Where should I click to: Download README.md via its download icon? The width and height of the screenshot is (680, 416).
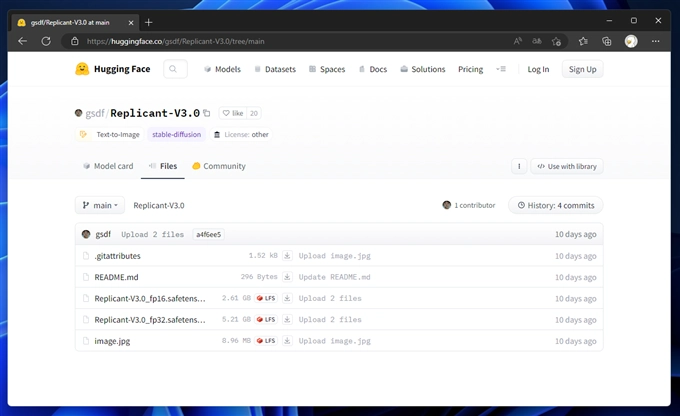[287, 277]
